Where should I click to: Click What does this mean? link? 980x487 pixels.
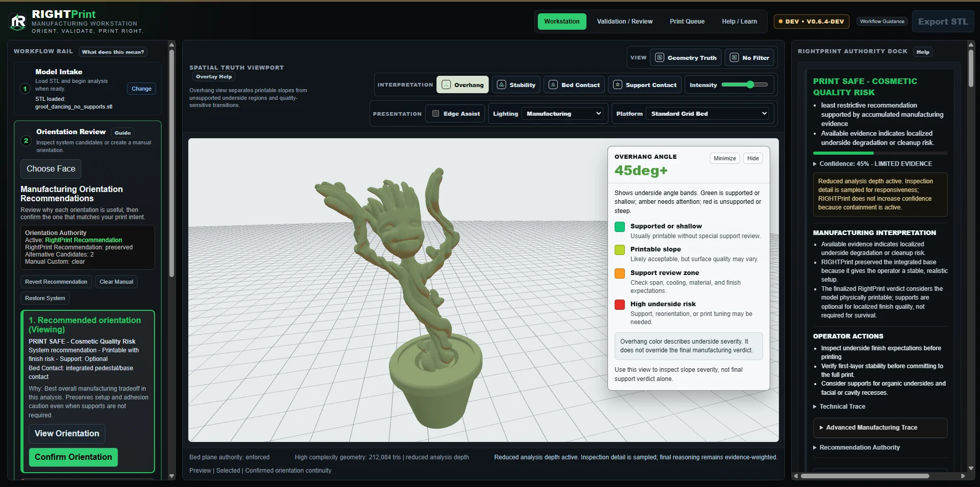click(x=113, y=52)
